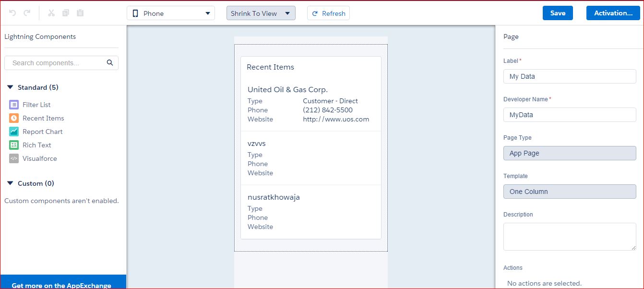Click the http://www.uos.com website value
Image resolution: width=644 pixels, height=289 pixels.
tap(336, 119)
